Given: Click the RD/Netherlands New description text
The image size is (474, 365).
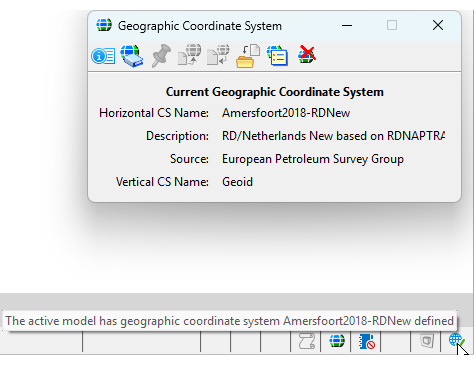Looking at the screenshot, I should (x=333, y=136).
